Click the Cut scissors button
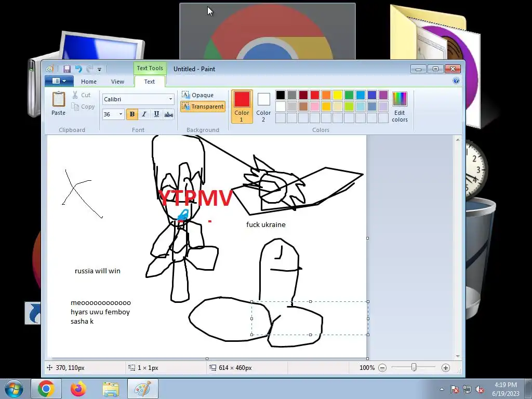Viewport: 532px width, 399px height. click(82, 95)
